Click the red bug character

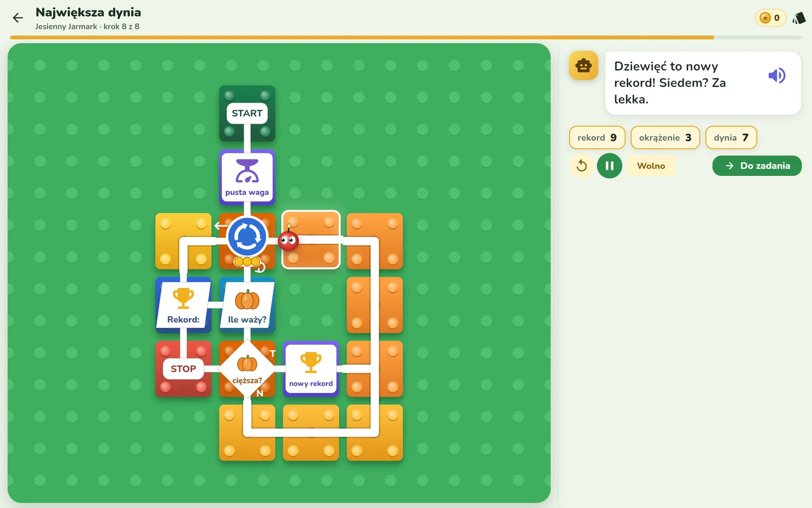[288, 240]
